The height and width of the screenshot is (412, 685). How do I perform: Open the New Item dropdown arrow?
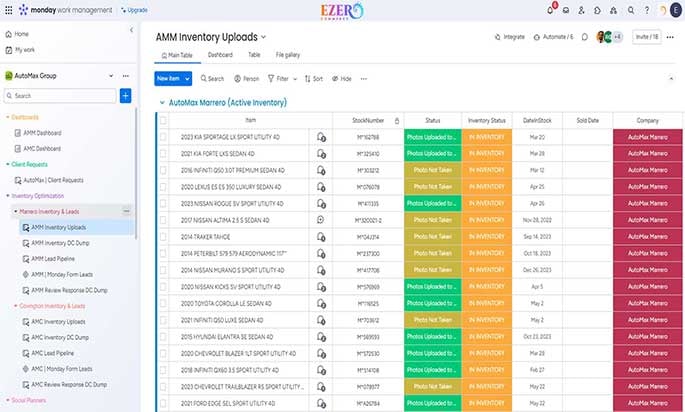pyautogui.click(x=187, y=79)
